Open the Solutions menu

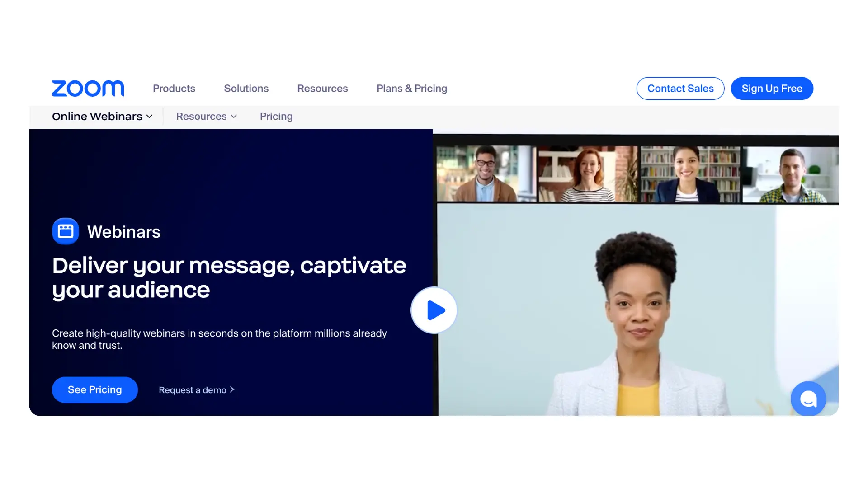click(246, 89)
